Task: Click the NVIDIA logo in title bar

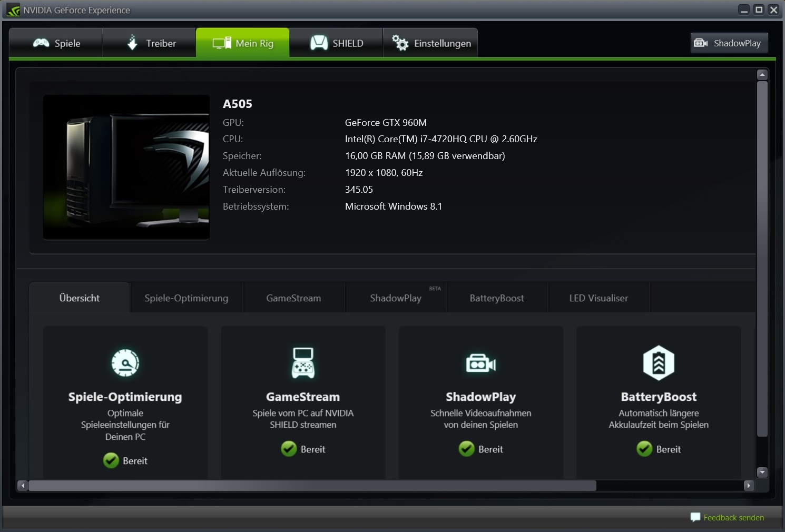Action: [13, 10]
